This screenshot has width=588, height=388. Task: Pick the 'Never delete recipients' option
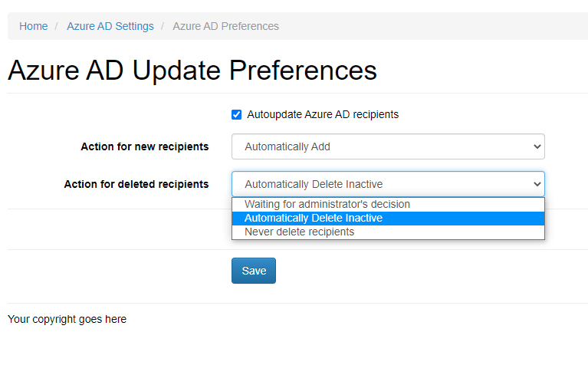(x=299, y=232)
